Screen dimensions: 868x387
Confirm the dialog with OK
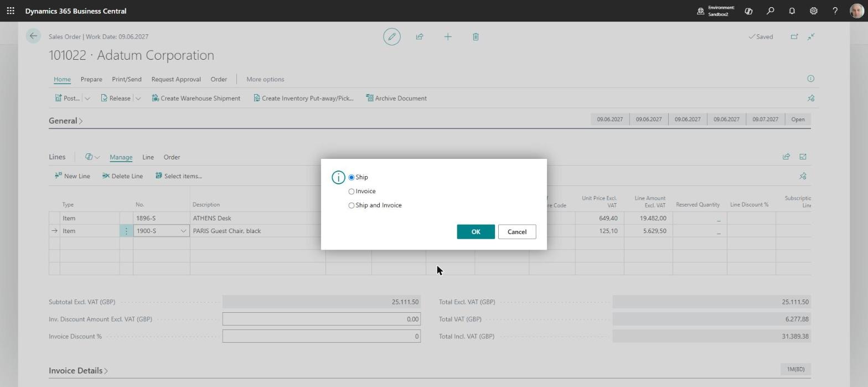pos(476,232)
